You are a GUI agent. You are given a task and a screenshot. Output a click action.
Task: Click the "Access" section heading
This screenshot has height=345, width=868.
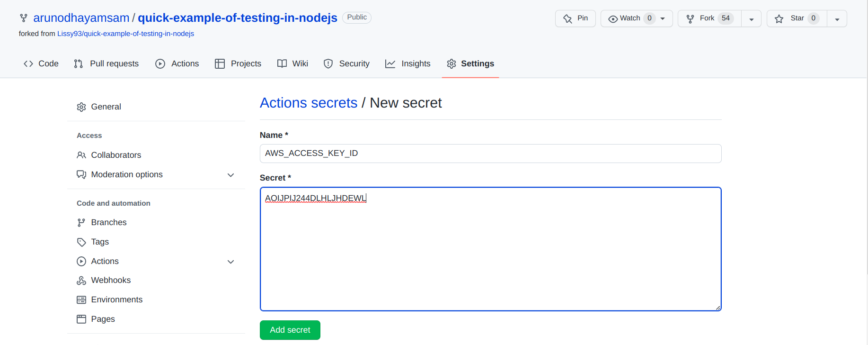coord(89,136)
